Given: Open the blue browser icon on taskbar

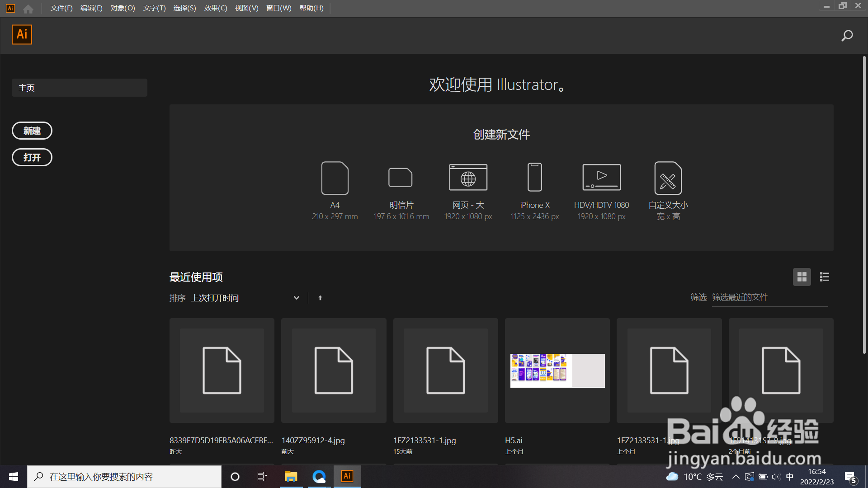Looking at the screenshot, I should (319, 477).
